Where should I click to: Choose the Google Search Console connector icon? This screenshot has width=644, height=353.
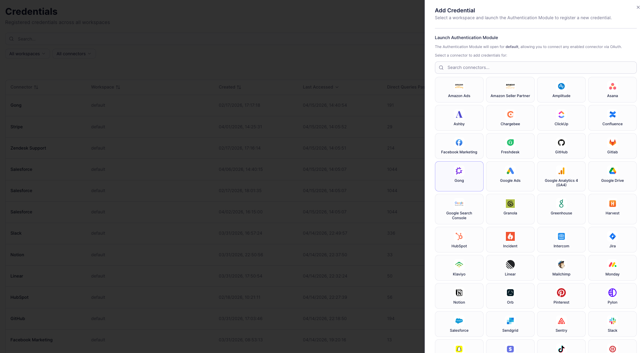coord(459,203)
